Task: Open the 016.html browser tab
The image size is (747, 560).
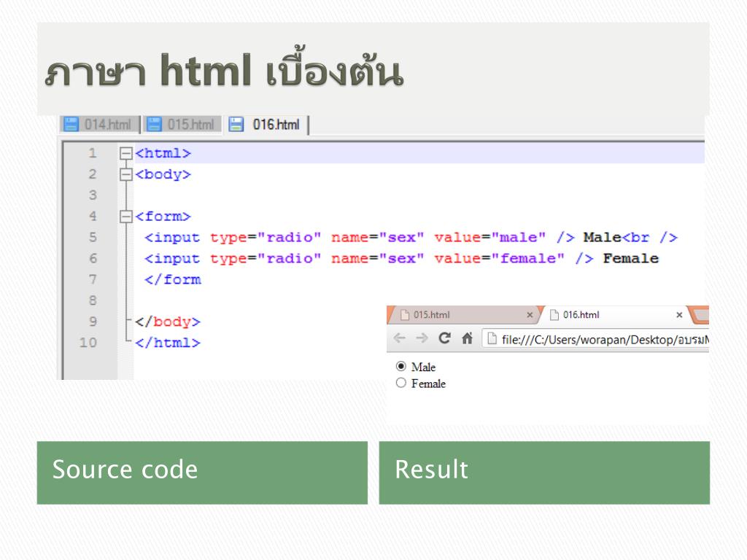Action: point(616,315)
